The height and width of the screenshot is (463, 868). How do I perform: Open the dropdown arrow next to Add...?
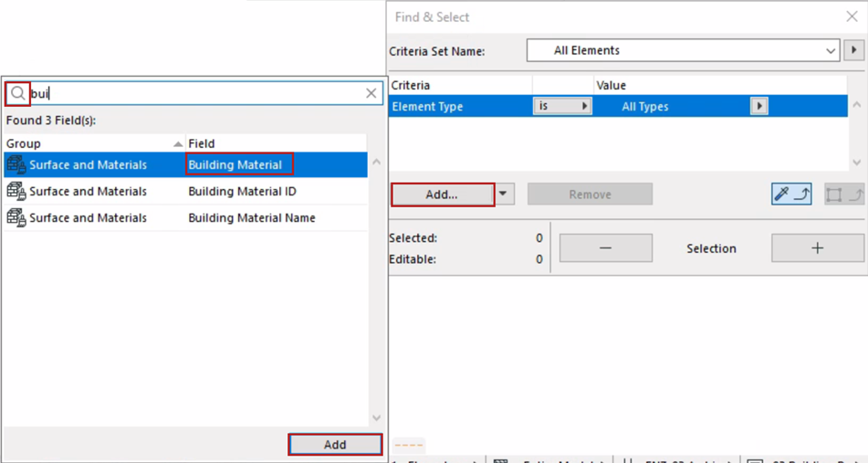[503, 195]
